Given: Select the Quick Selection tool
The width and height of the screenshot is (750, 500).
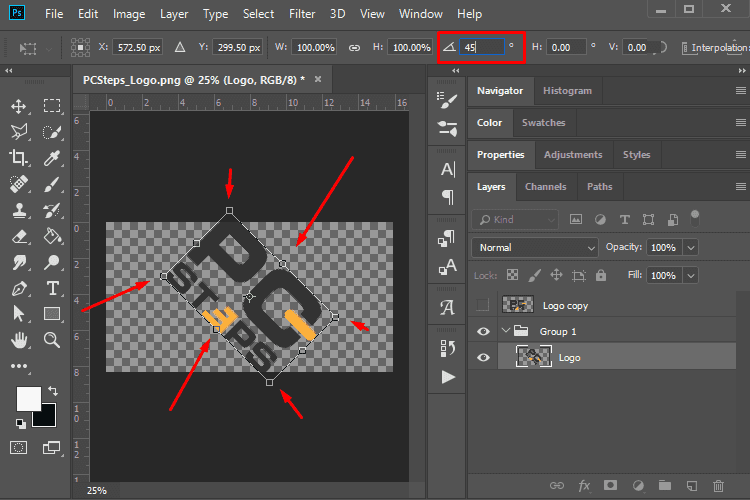Looking at the screenshot, I should pyautogui.click(x=52, y=132).
